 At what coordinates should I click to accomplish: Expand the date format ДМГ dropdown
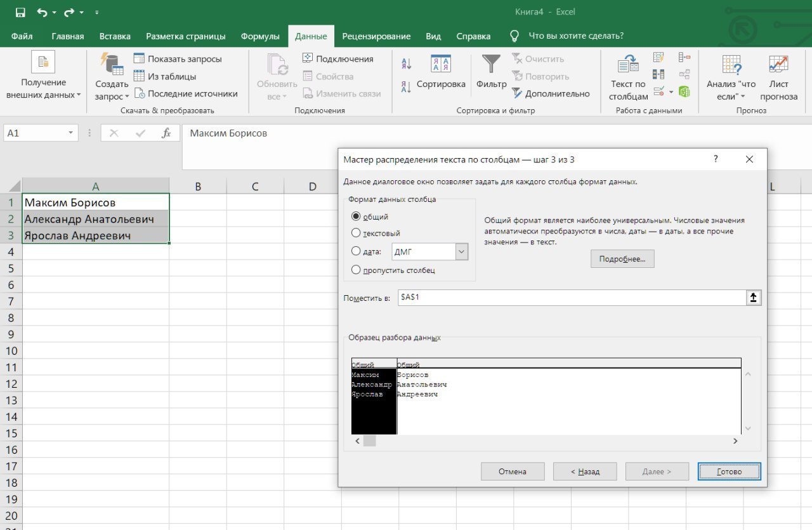tap(461, 252)
